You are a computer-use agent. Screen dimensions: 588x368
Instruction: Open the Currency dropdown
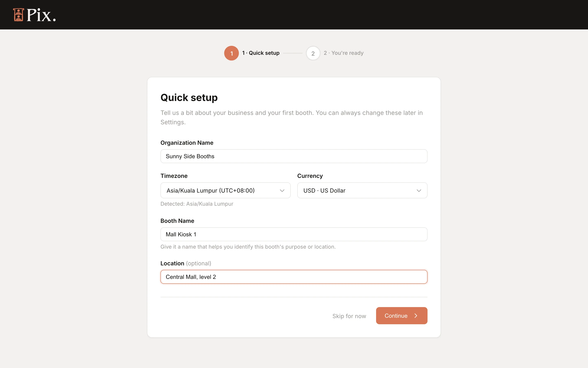coord(362,190)
